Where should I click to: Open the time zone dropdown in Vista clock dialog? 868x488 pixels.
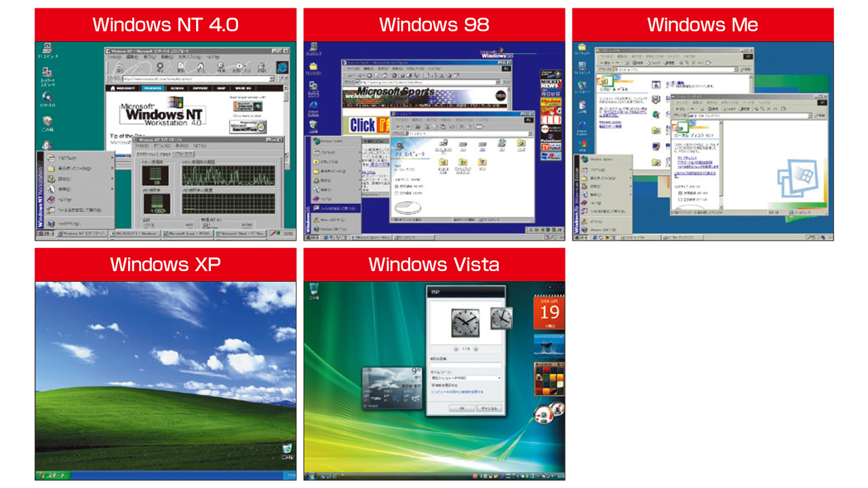click(499, 378)
